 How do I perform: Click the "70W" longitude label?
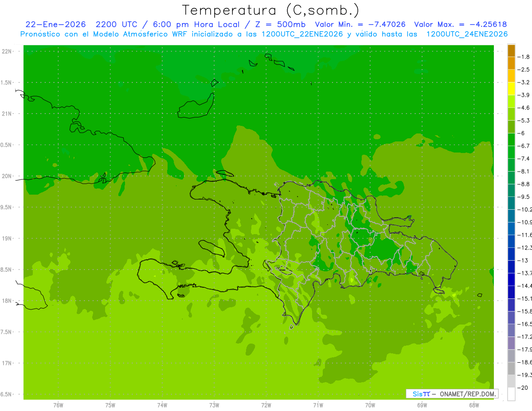tap(370, 405)
